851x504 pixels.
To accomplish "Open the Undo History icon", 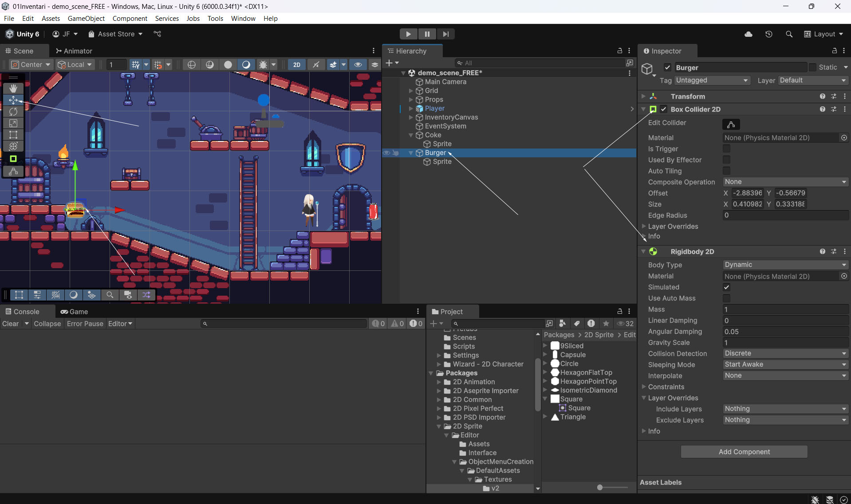I will pyautogui.click(x=768, y=34).
